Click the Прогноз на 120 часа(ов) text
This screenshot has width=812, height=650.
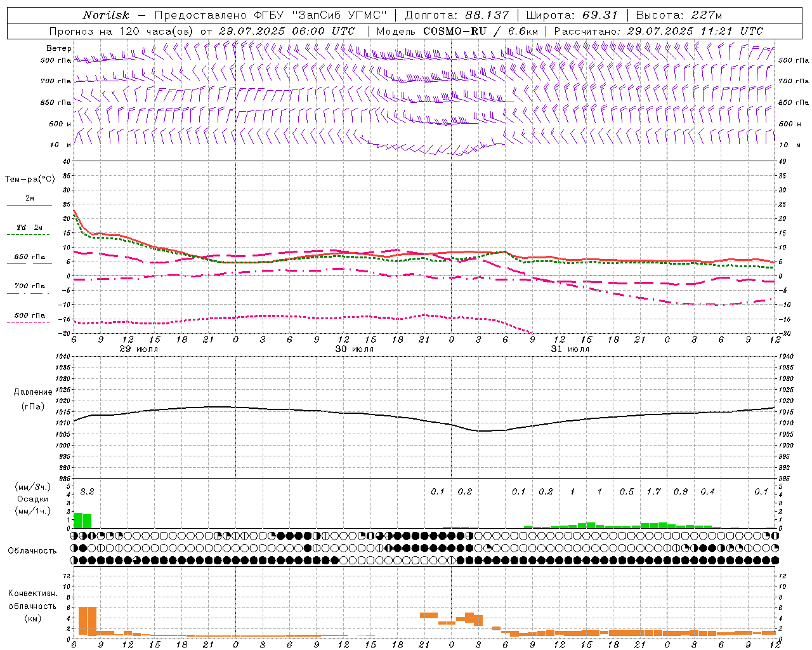pyautogui.click(x=122, y=31)
